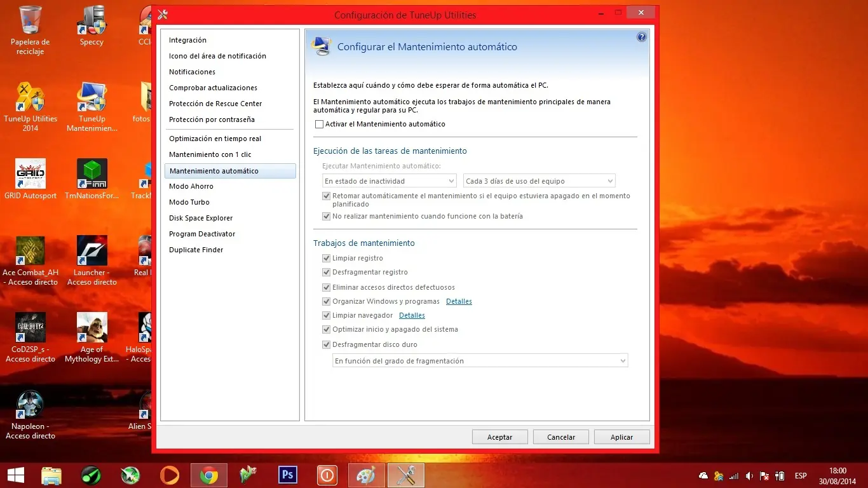
Task: Click the ESP keyboard language indicator
Action: [801, 476]
